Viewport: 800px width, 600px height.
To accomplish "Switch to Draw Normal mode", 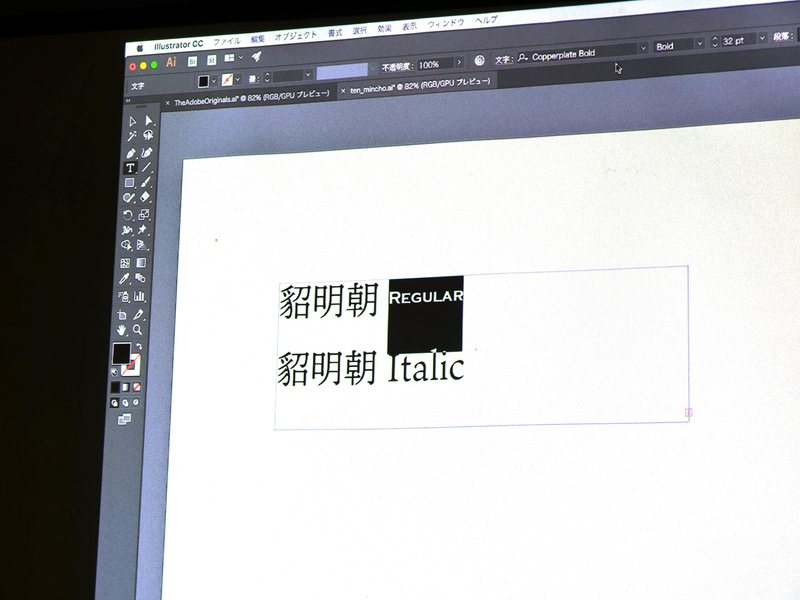I will coord(115,403).
